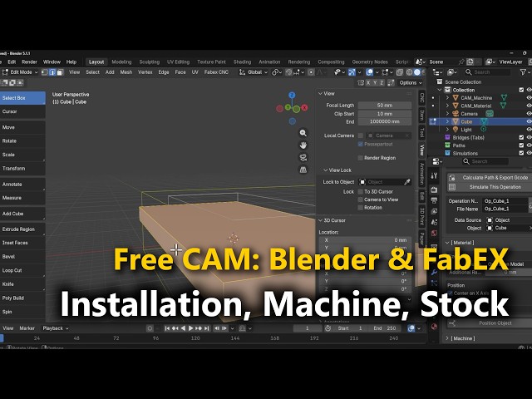
Task: Adjust the Focal Length 50 mm field
Action: (x=384, y=106)
